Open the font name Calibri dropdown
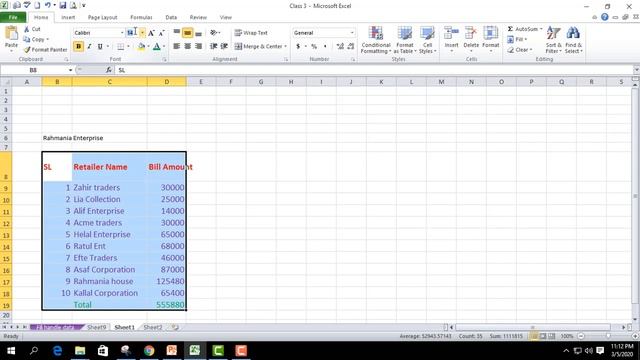 pos(122,33)
